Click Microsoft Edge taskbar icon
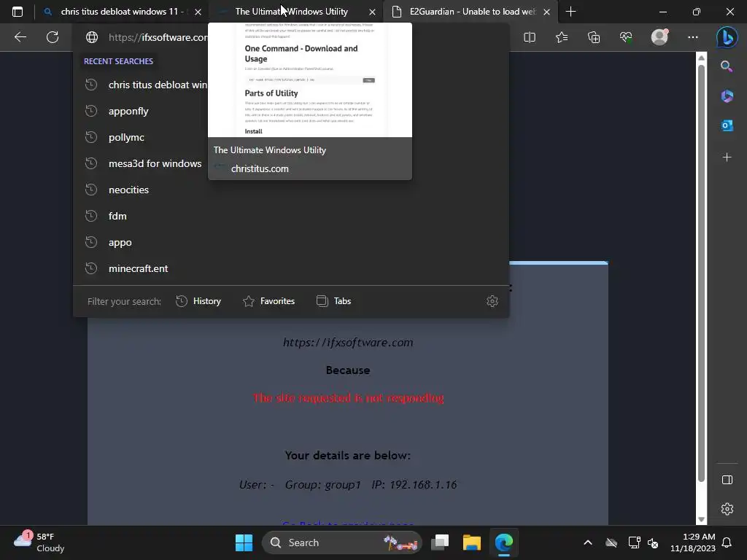This screenshot has height=560, width=747. pyautogui.click(x=503, y=542)
